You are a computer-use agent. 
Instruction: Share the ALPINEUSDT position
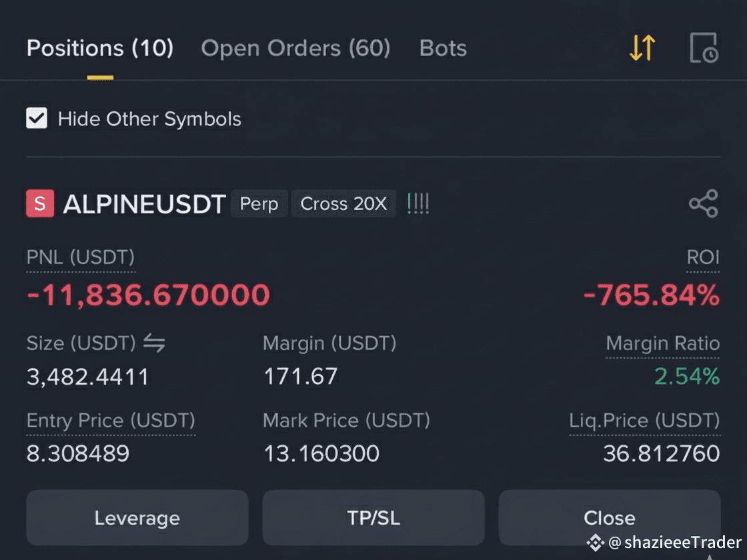coord(704,203)
